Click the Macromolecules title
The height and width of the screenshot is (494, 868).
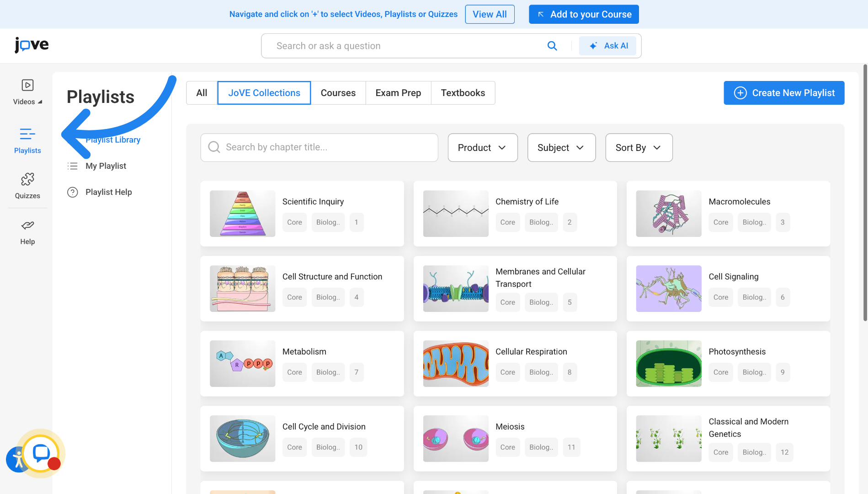740,202
